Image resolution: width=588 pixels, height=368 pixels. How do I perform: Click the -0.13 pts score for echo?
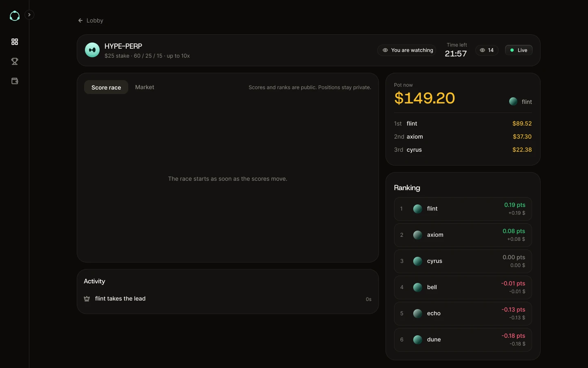[513, 310]
